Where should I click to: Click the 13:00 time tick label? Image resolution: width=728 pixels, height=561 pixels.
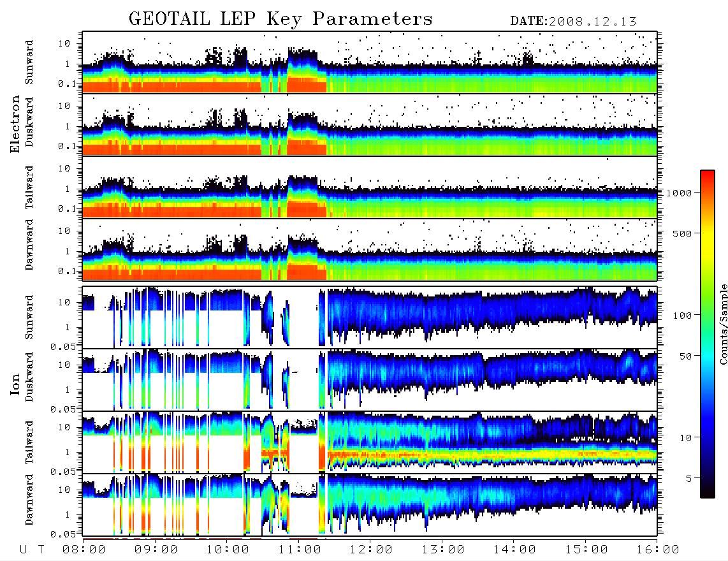443,550
